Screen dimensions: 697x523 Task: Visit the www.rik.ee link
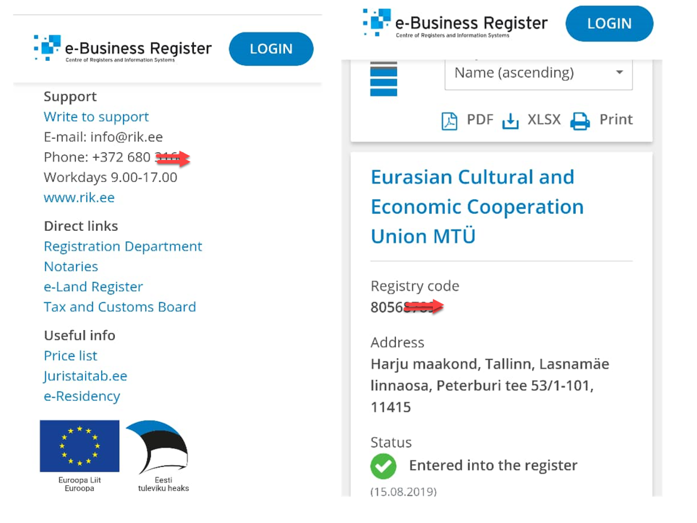coord(79,197)
